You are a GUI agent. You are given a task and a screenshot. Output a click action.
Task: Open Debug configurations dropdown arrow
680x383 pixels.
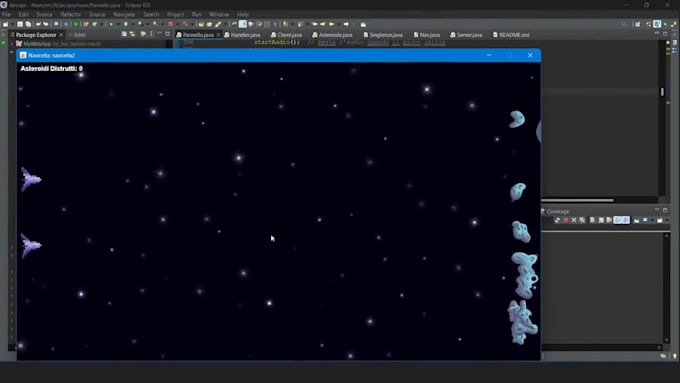pyautogui.click(x=118, y=24)
